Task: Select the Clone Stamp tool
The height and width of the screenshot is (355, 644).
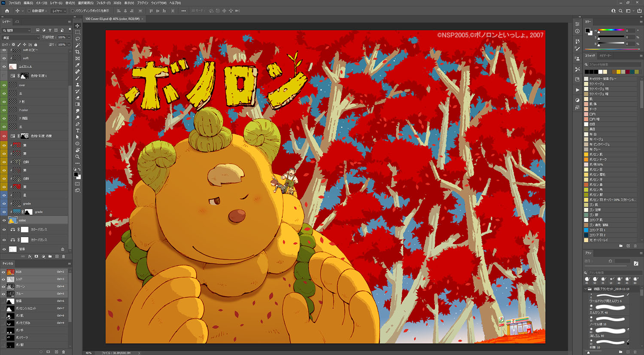Action: click(x=78, y=85)
